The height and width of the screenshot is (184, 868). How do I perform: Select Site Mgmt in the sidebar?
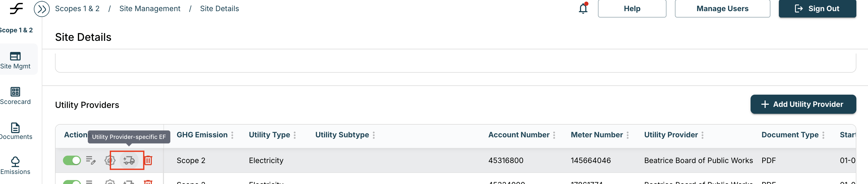tap(15, 60)
